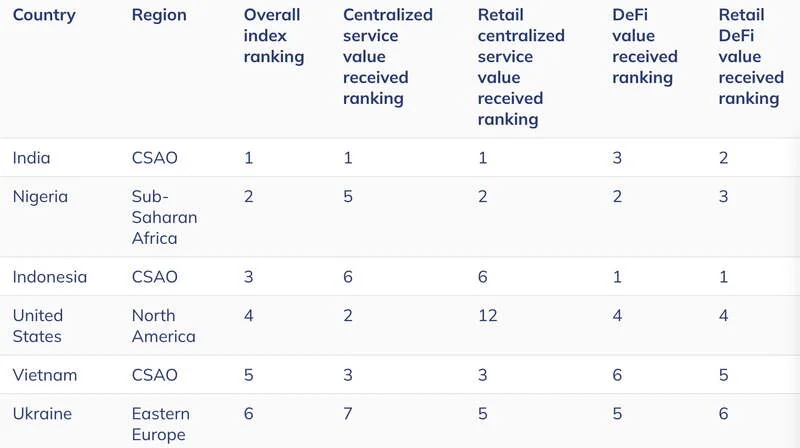
Task: Click the Centralized service value received ranking header
Action: pyautogui.click(x=387, y=57)
